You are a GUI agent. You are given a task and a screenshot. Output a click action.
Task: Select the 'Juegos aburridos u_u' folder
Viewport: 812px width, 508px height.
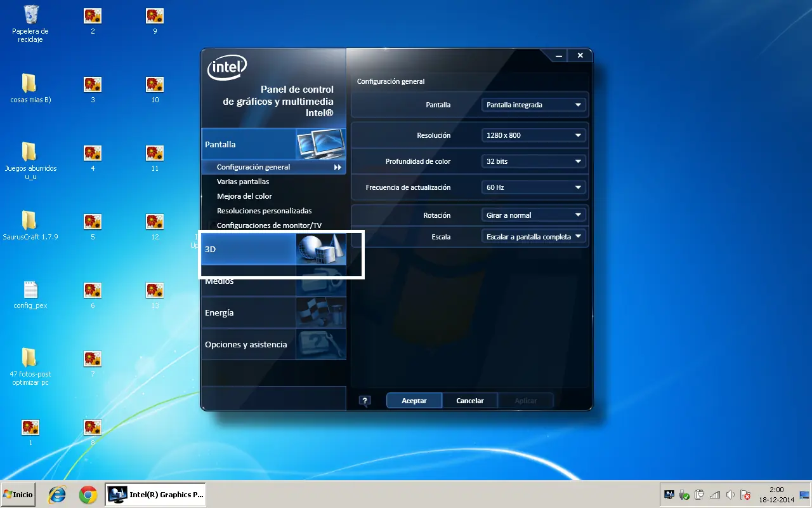[30, 161]
